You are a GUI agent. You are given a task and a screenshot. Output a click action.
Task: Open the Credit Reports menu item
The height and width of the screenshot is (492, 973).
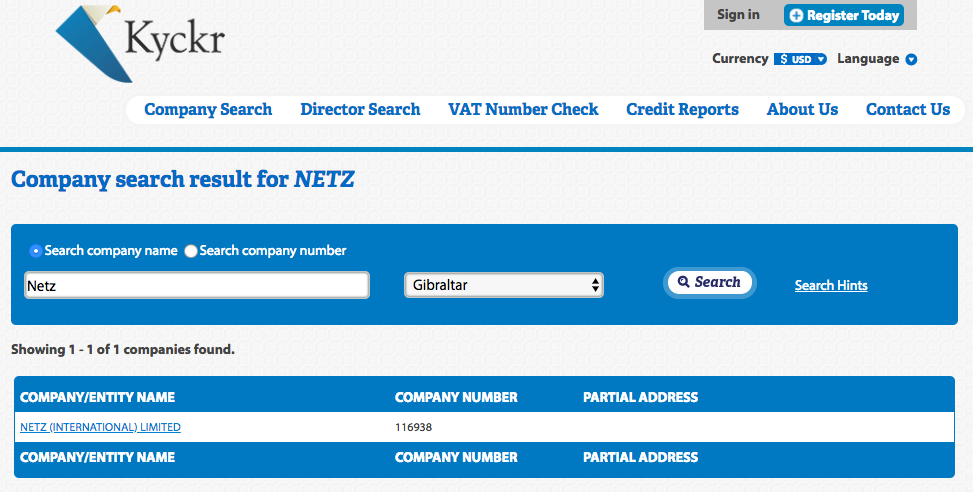pyautogui.click(x=682, y=109)
